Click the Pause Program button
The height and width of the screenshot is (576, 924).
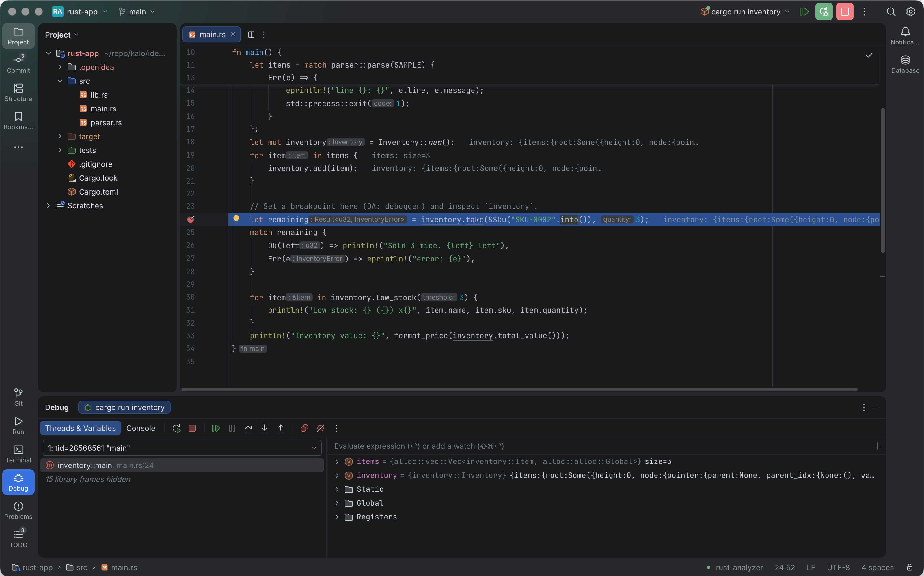[232, 428]
